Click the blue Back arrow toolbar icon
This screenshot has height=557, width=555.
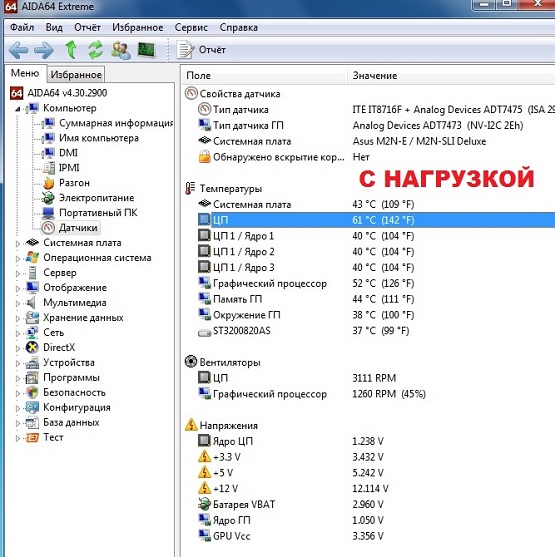tap(18, 50)
